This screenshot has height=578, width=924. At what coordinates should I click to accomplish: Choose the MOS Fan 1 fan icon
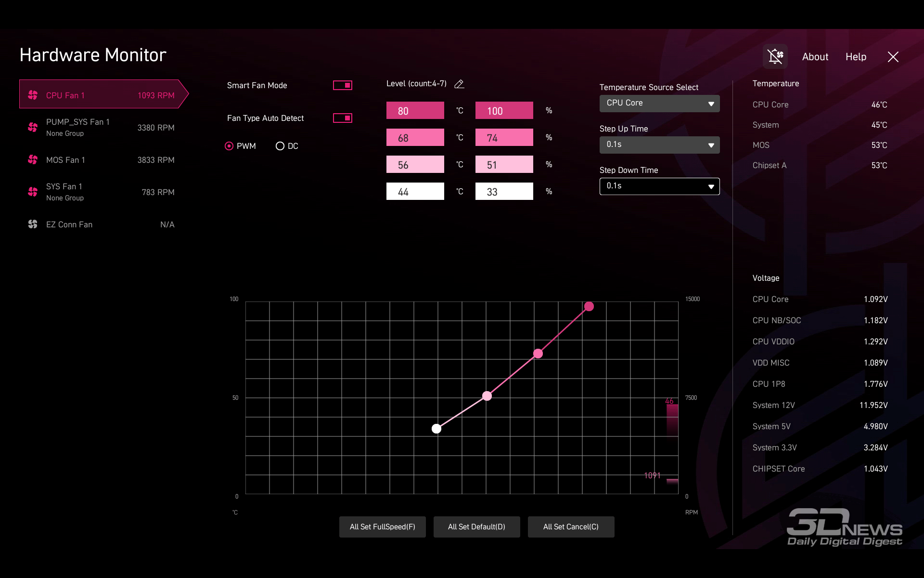(33, 159)
